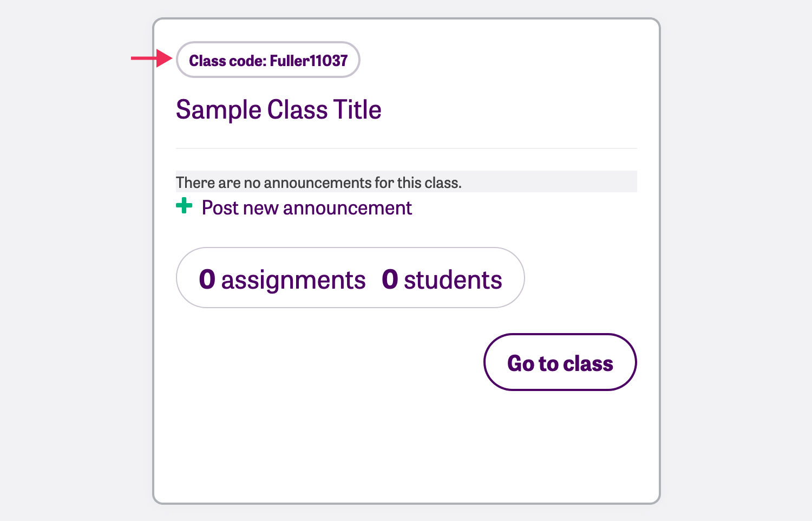Click the bold zero next to students
The image size is (812, 521).
click(x=390, y=279)
